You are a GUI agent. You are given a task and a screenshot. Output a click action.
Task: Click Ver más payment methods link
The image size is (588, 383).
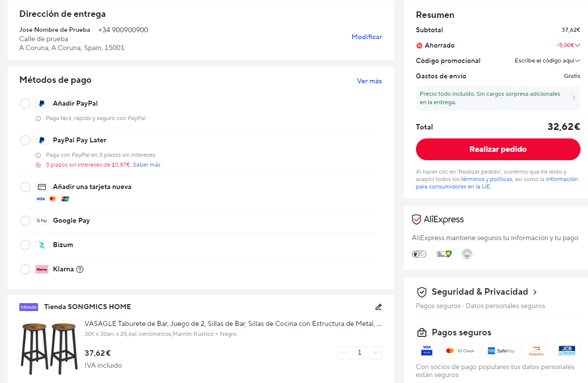click(369, 81)
